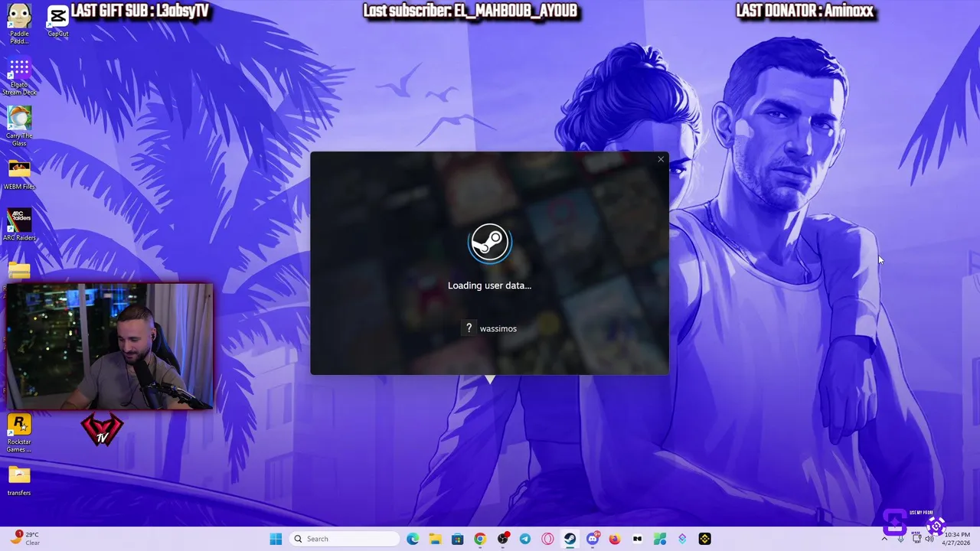Open Google Chrome from the taskbar
The image size is (980, 551).
click(479, 539)
